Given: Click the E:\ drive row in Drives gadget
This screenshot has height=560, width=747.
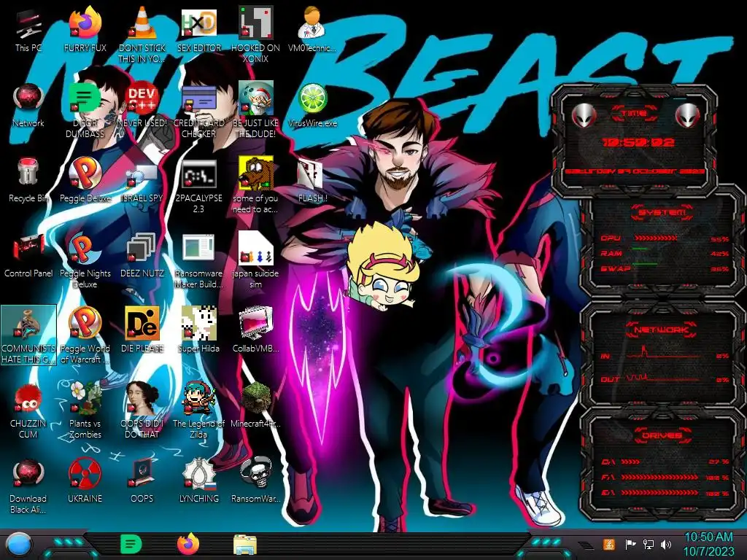Looking at the screenshot, I should (x=665, y=493).
